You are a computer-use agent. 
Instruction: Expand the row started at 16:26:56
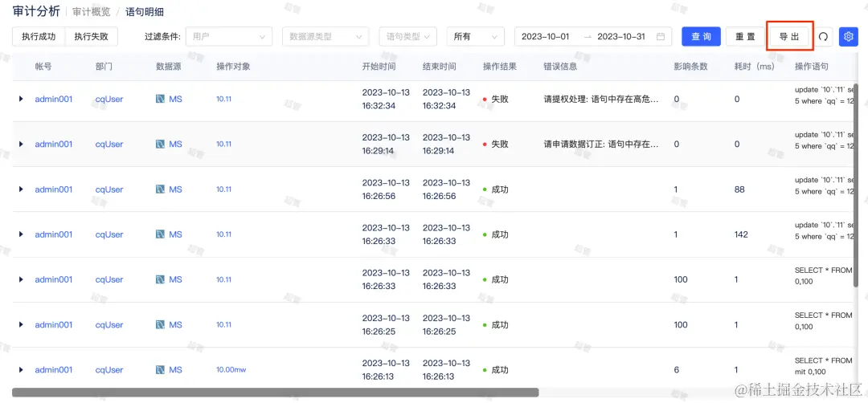pos(21,189)
